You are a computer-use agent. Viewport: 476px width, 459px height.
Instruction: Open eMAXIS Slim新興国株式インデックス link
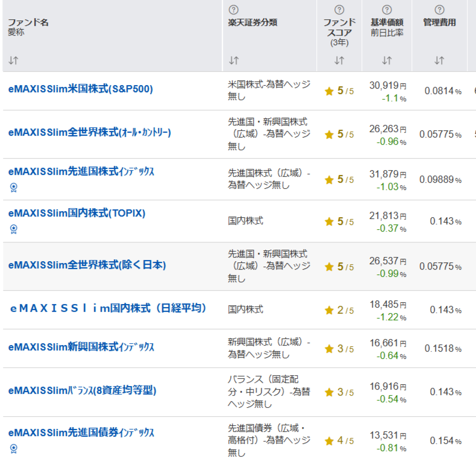click(x=81, y=347)
